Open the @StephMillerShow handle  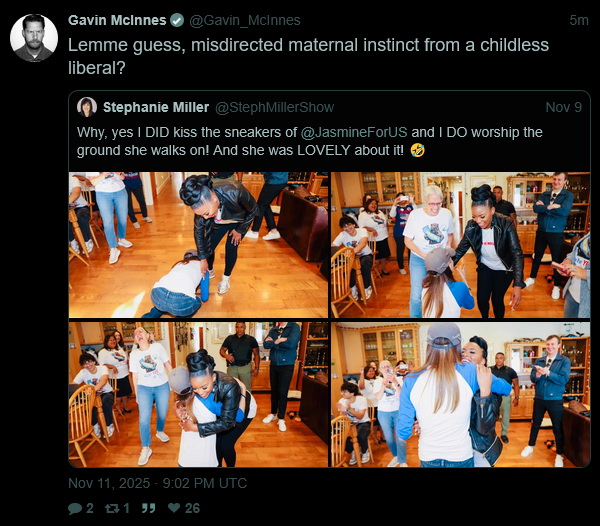pyautogui.click(x=275, y=107)
